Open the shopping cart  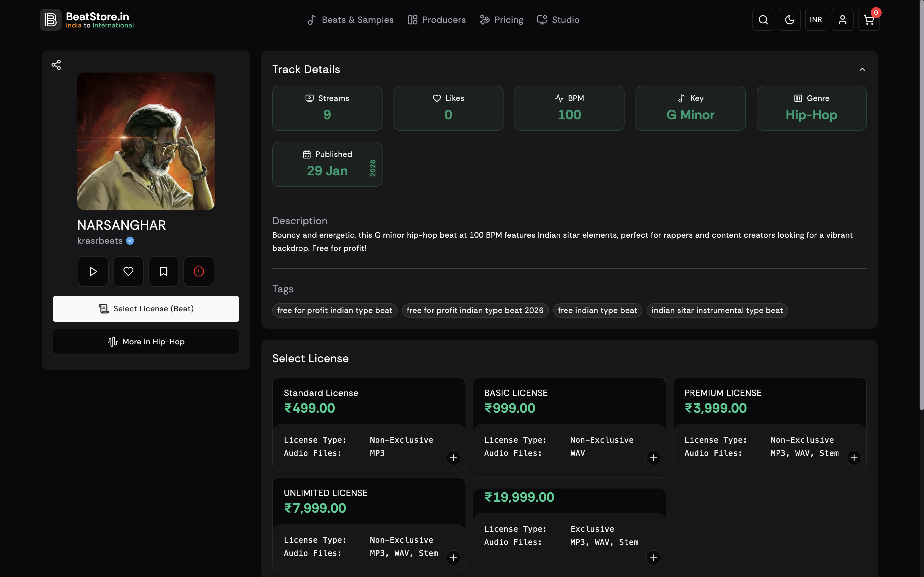[869, 20]
